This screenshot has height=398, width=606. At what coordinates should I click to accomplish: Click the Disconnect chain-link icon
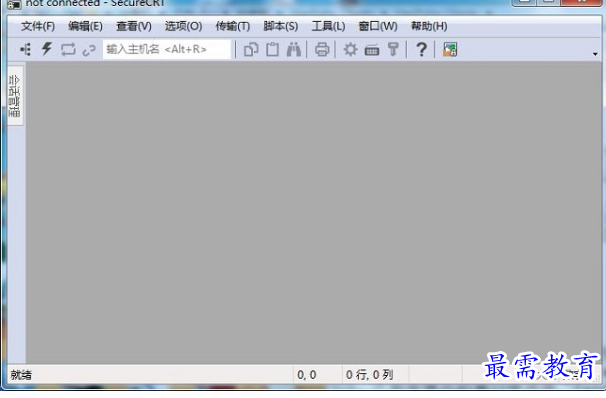point(89,50)
